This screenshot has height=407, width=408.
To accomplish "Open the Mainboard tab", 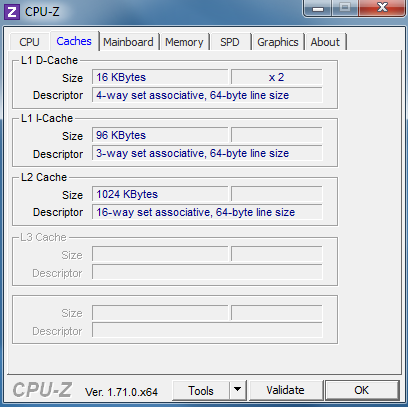I will point(128,42).
